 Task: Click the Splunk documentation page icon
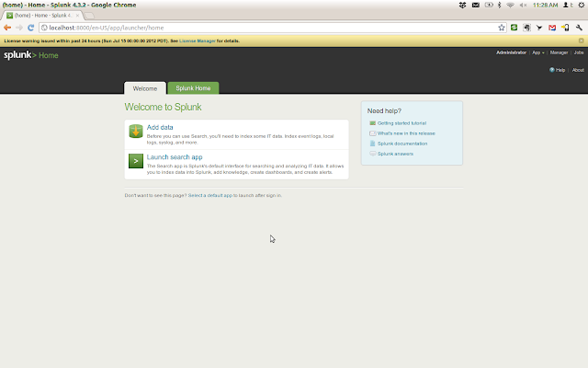tap(372, 144)
